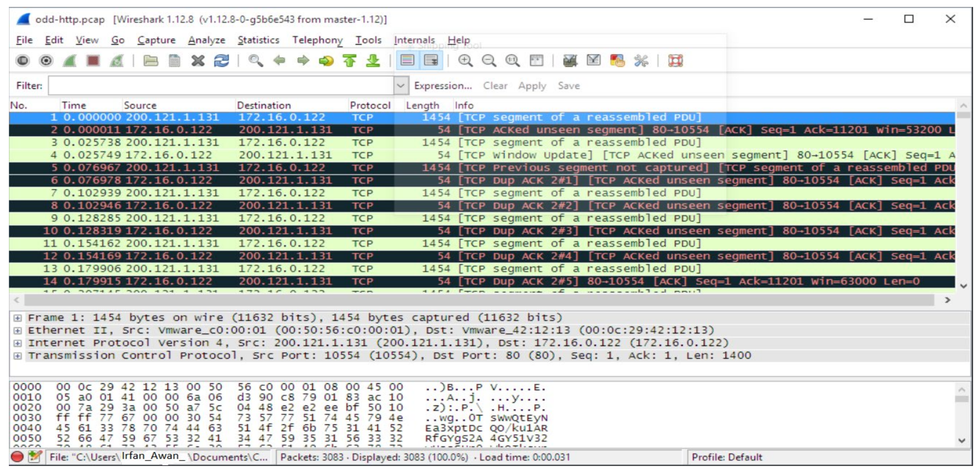980x474 pixels.
Task: Expand the Ethernet II tree node
Action: (x=17, y=330)
